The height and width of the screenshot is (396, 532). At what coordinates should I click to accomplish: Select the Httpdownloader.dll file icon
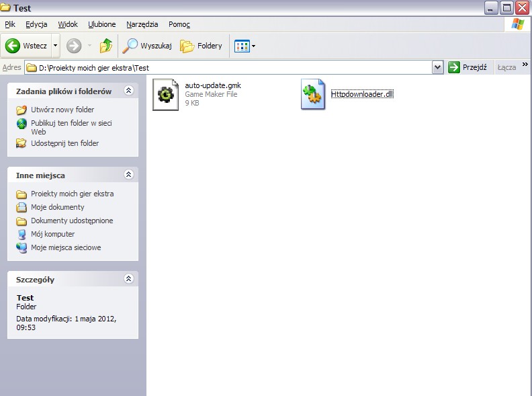313,95
